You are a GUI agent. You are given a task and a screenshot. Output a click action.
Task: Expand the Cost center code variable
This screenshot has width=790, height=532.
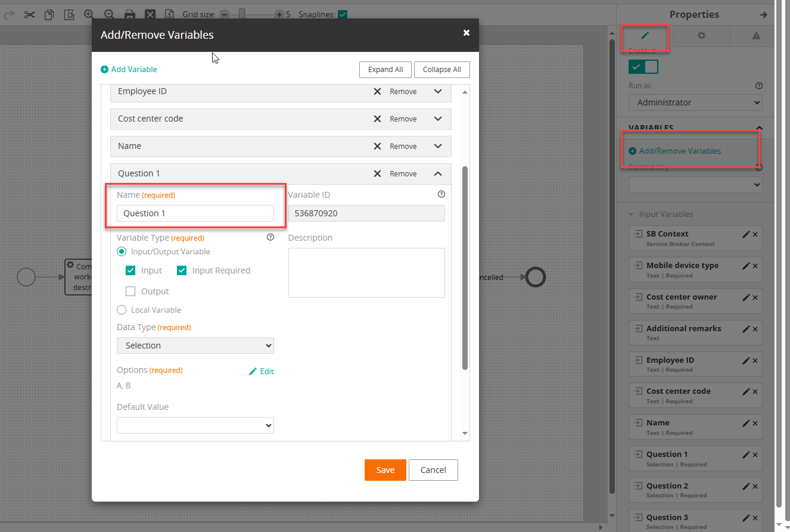coord(438,119)
